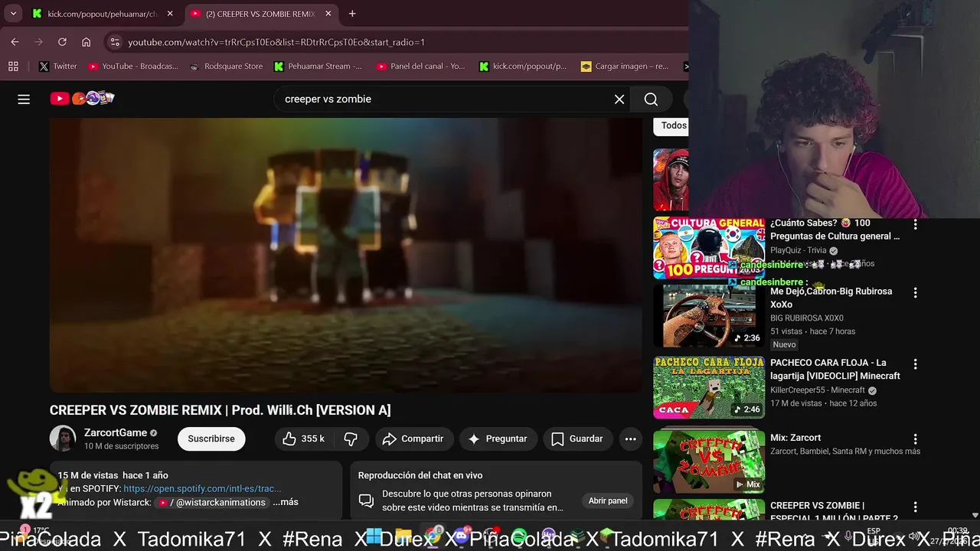The image size is (980, 551).
Task: Click '15 M de vistas hace 1 año' text
Action: pos(113,475)
